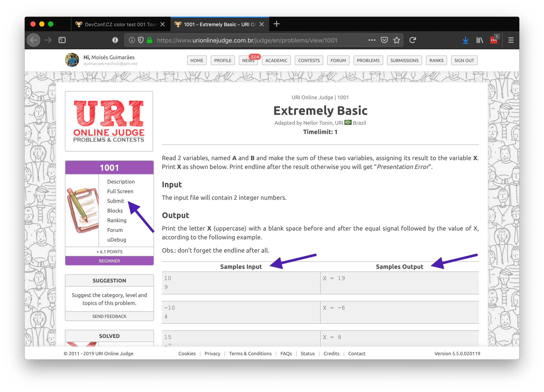Open NEWS with 324 notifications
This screenshot has height=392, width=544.
[x=248, y=60]
